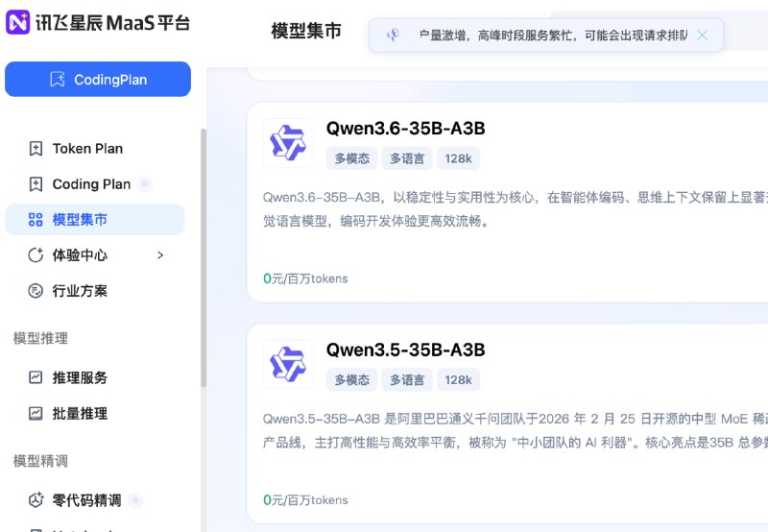This screenshot has height=532, width=768.
Task: Click the Qwen3.5-35B-A3B description text
Action: pos(516,430)
